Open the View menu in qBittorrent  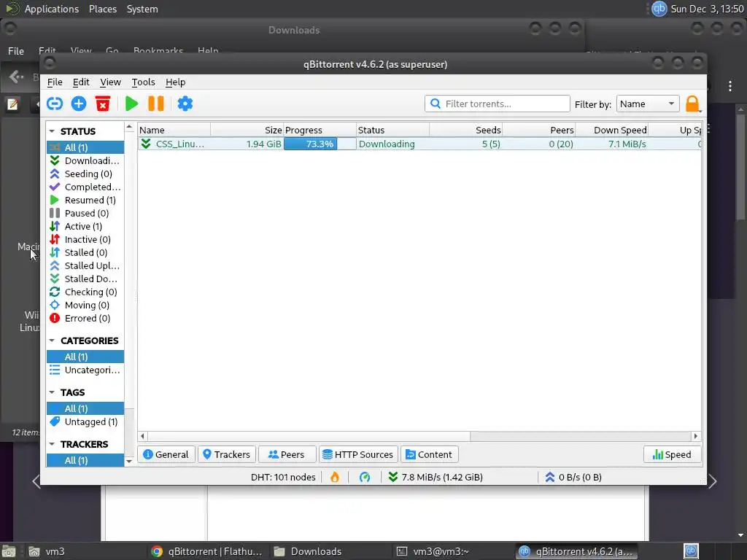pyautogui.click(x=111, y=82)
